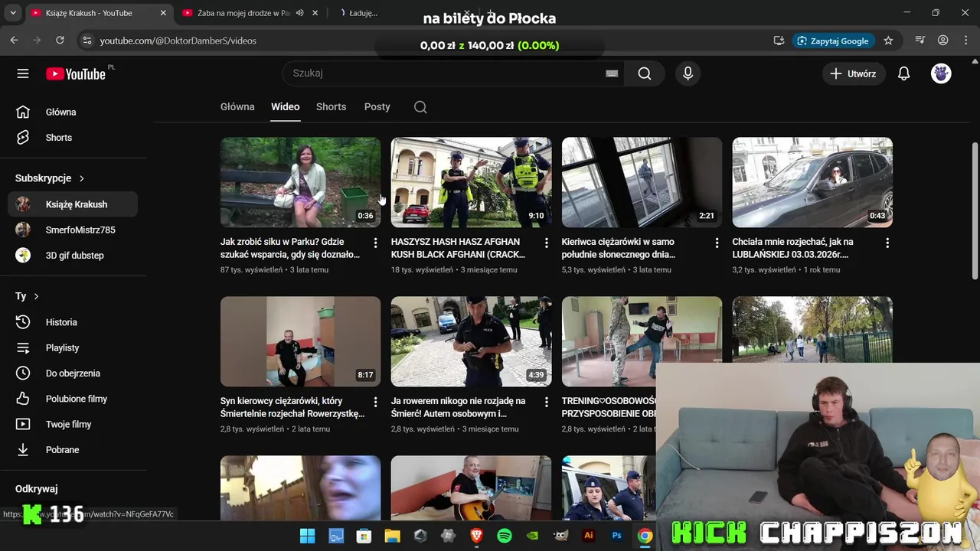980x551 pixels.
Task: Launch Photoshop from the taskbar
Action: click(x=617, y=536)
